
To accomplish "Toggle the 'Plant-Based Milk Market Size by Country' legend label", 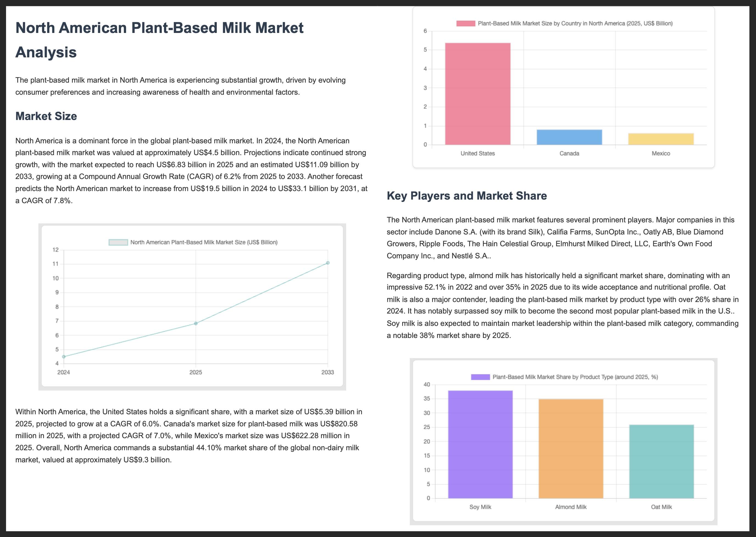I will pyautogui.click(x=575, y=24).
